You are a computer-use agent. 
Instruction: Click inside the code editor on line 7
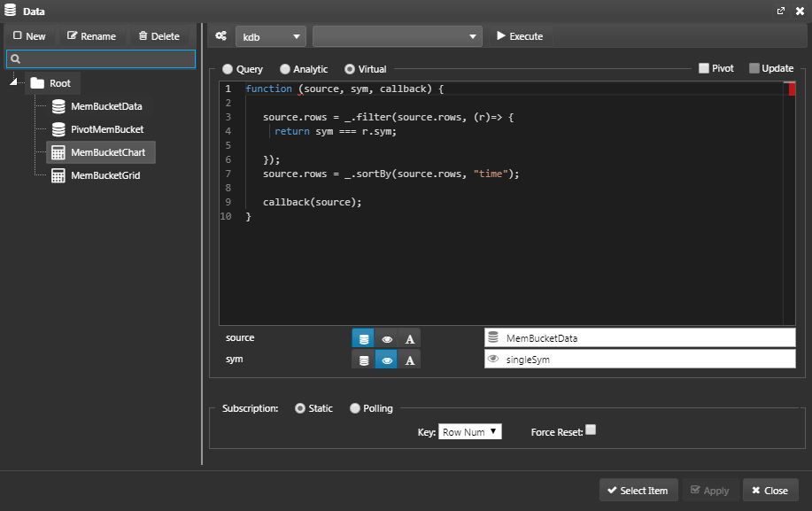pos(391,174)
